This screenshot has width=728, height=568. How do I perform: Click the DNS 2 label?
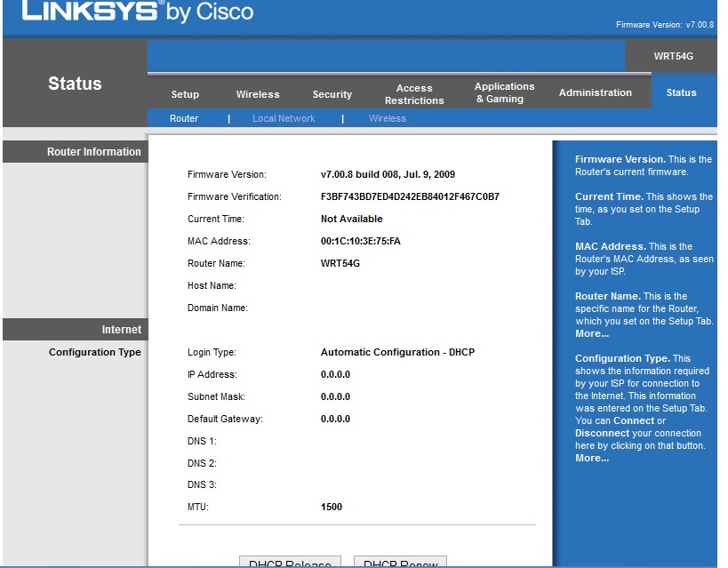click(x=202, y=463)
